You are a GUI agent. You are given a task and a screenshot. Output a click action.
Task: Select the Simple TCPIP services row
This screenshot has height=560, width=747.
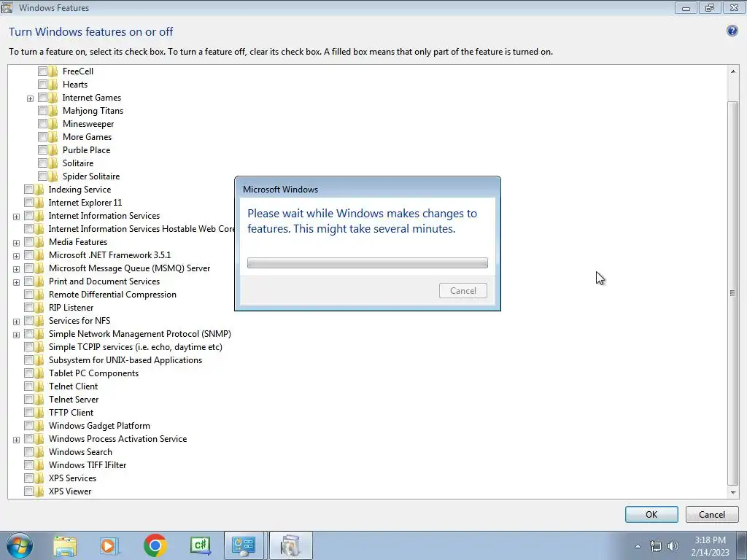point(135,347)
